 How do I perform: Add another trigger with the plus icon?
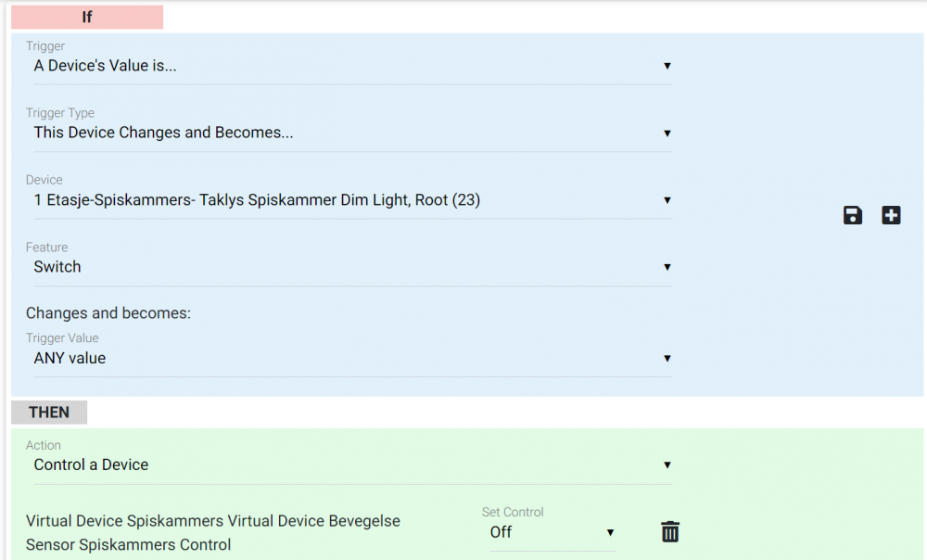click(x=891, y=216)
